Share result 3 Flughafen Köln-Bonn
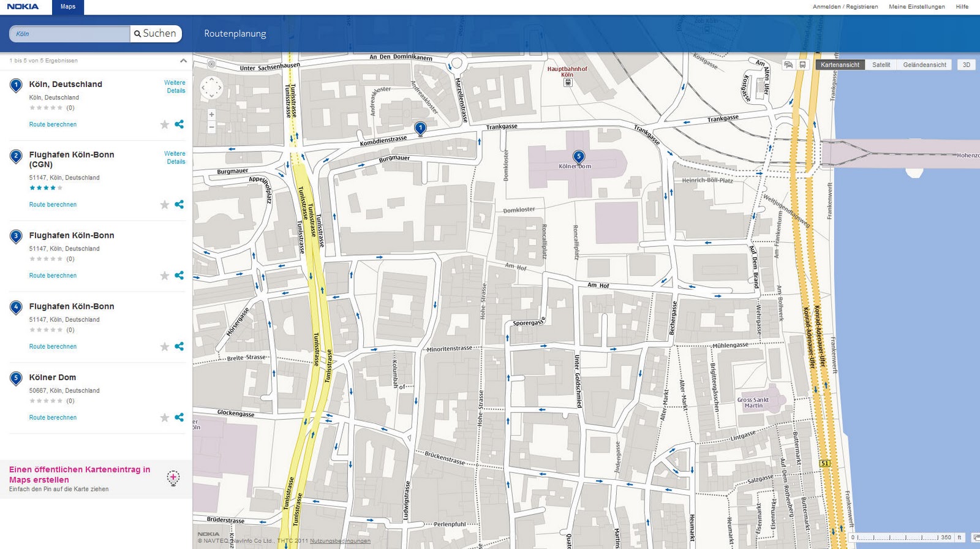This screenshot has height=549, width=980. pyautogui.click(x=179, y=276)
